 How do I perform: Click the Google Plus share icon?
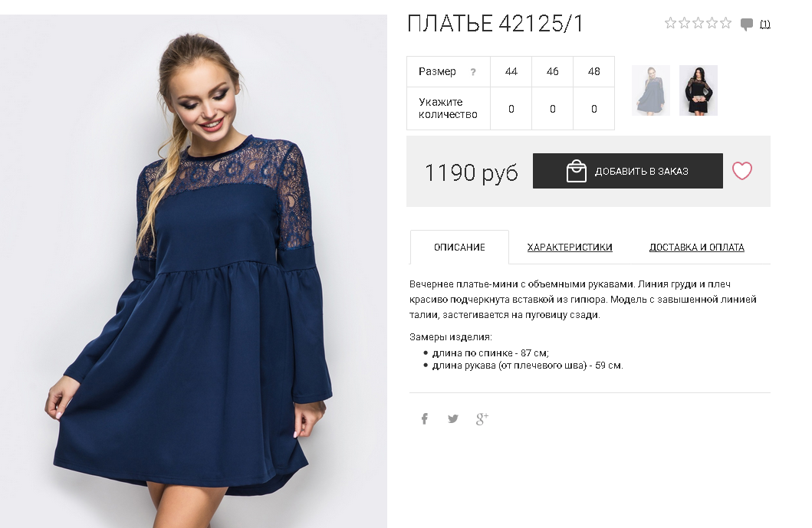(x=482, y=418)
